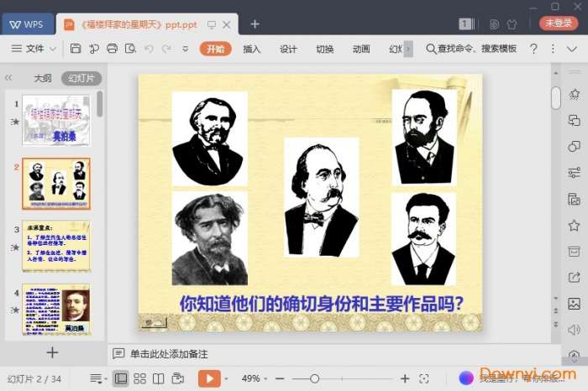Click the orange slideshow play button
The height and width of the screenshot is (391, 588).
(209, 378)
